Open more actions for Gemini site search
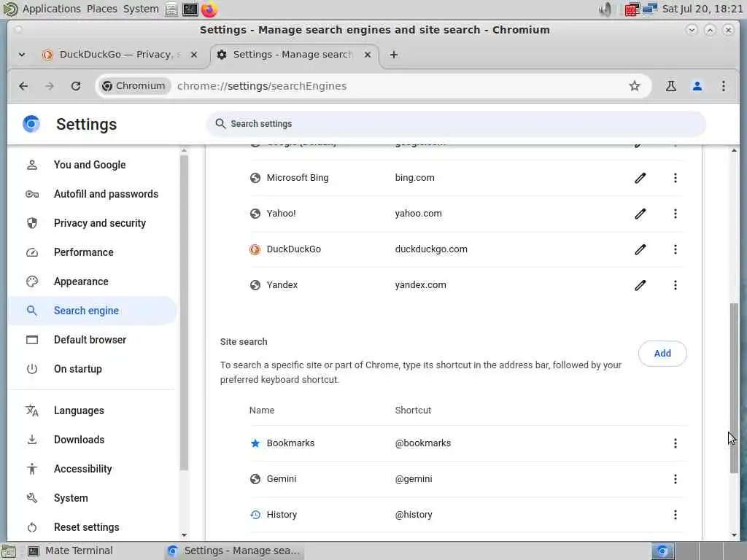 [x=675, y=479]
